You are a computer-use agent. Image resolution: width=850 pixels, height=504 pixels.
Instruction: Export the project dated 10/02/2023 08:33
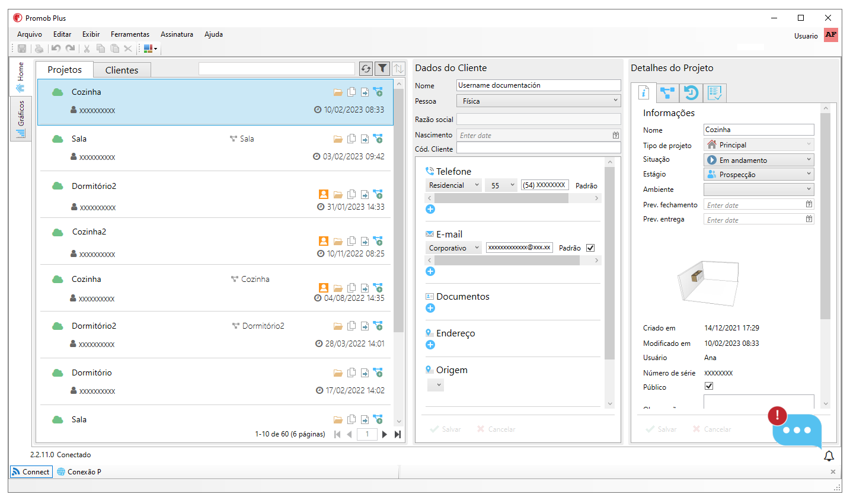click(365, 92)
